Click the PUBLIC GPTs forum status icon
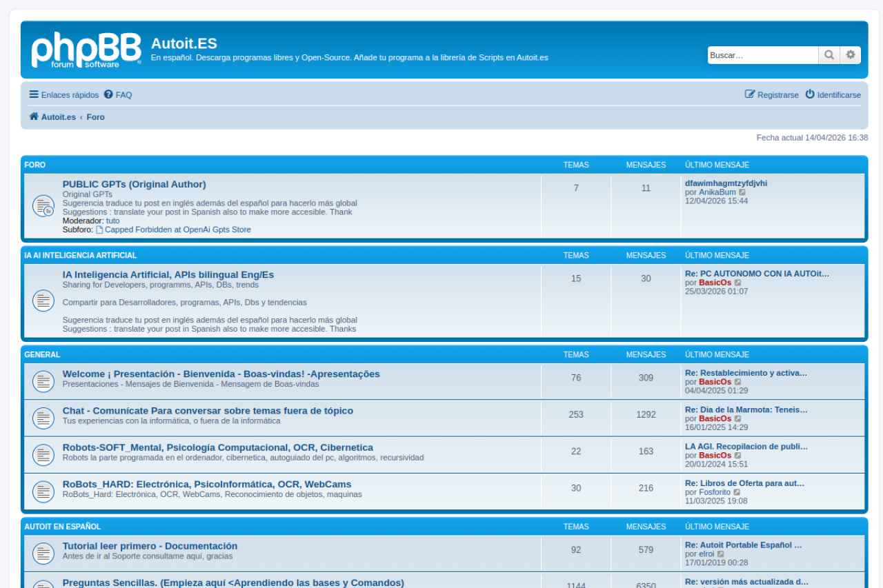Screen dimensions: 883x588 coord(43,206)
